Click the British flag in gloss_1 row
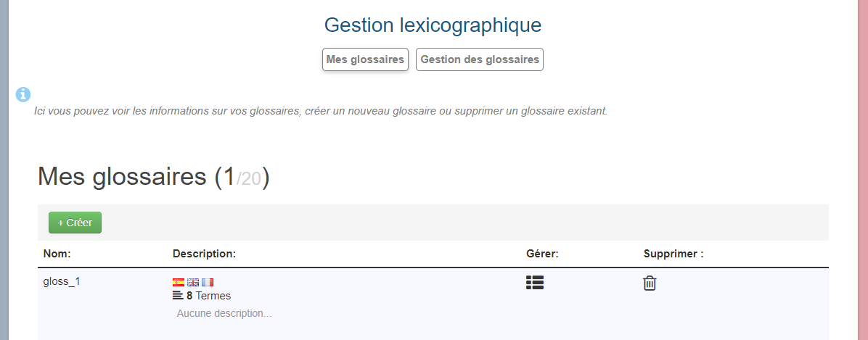 [x=193, y=282]
